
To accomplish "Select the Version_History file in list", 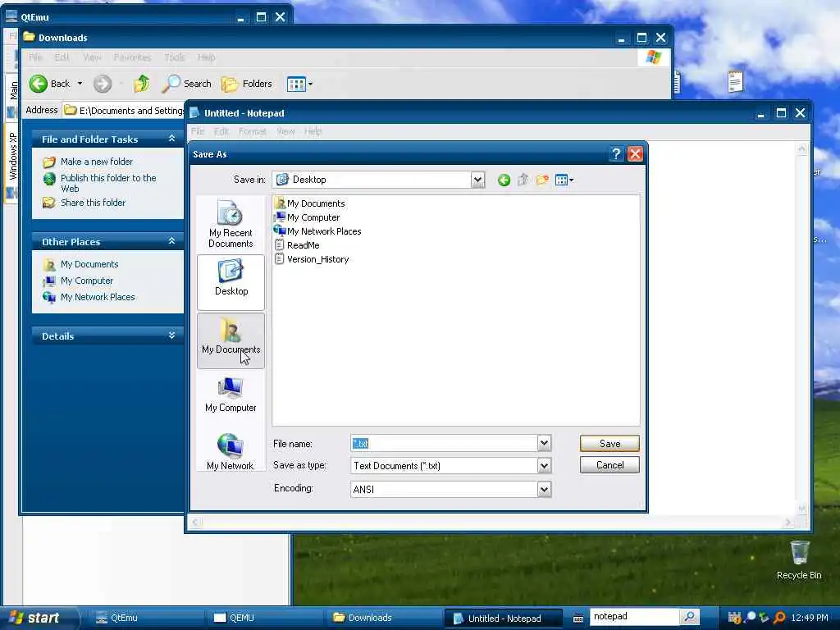I will coord(312,259).
